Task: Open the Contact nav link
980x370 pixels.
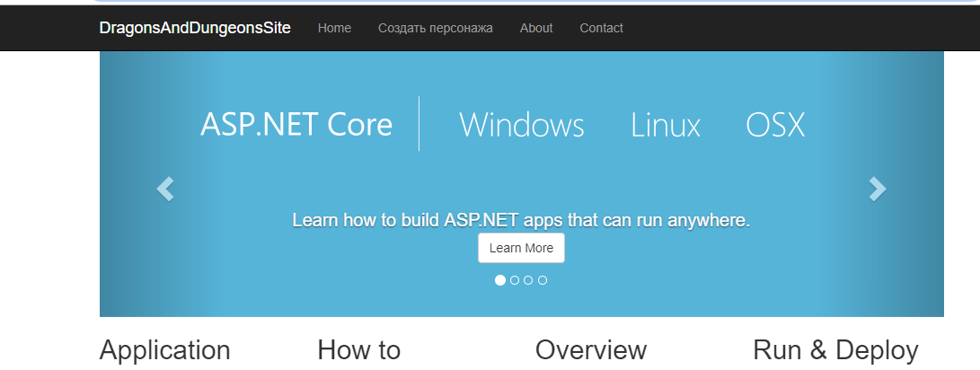Action: pos(601,28)
